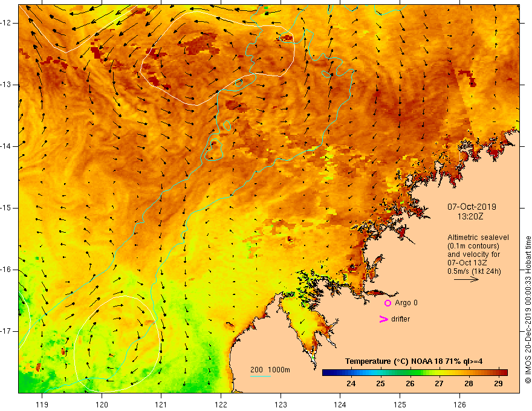Click the 'and velocity for' caption line
The height and width of the screenshot is (411, 532).
pos(473,254)
